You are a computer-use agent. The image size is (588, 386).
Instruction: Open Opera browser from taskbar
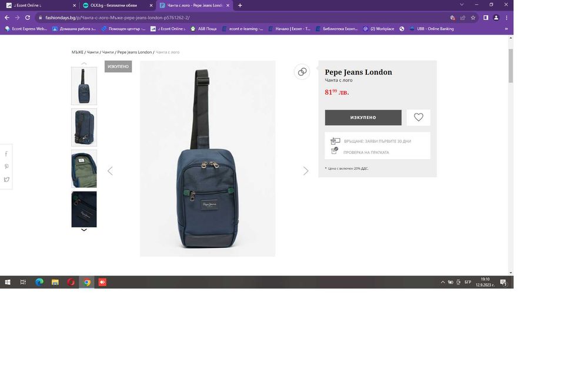(x=71, y=282)
